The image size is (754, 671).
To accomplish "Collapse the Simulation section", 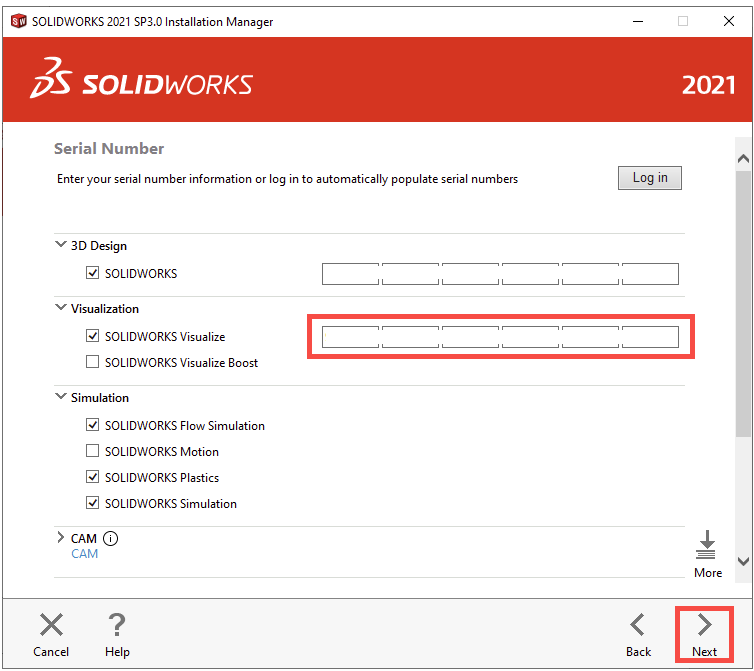I will pos(61,397).
